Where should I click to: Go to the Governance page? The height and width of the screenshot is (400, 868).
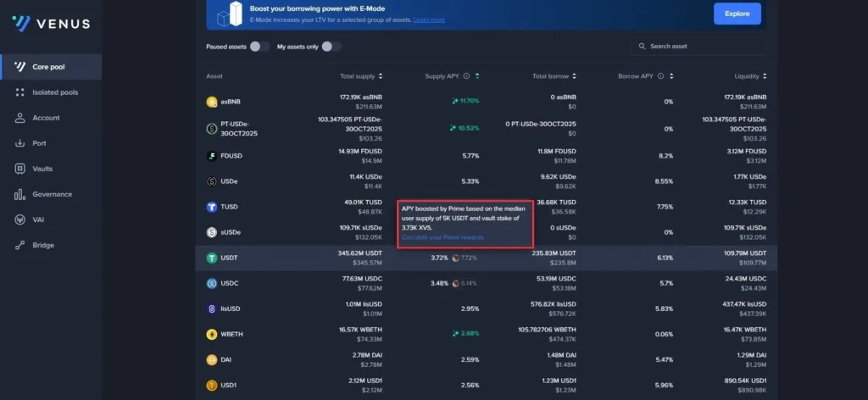(52, 194)
